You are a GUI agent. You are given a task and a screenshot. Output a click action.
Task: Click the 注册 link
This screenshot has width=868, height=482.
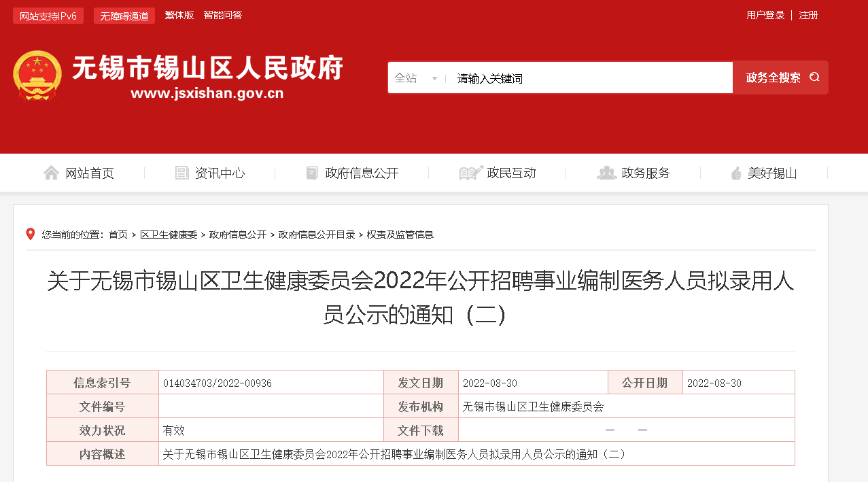[808, 15]
